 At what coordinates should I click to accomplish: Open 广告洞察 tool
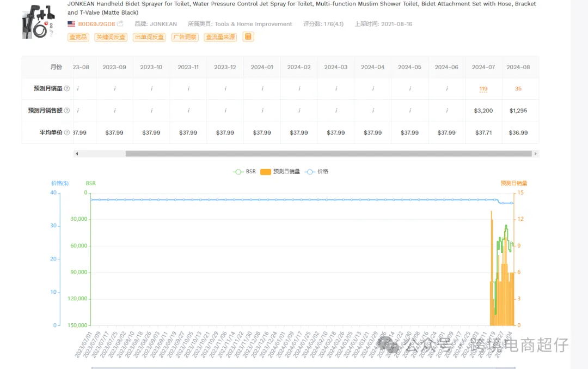[185, 37]
